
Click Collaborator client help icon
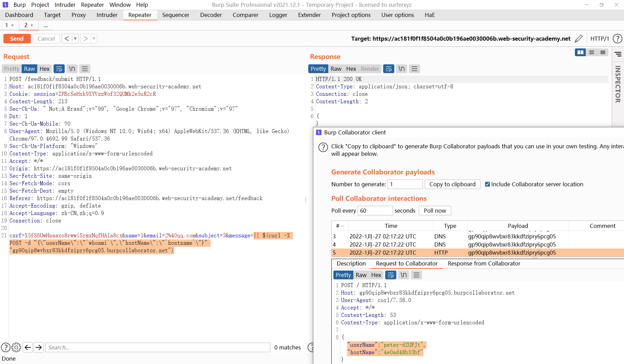pyautogui.click(x=323, y=147)
